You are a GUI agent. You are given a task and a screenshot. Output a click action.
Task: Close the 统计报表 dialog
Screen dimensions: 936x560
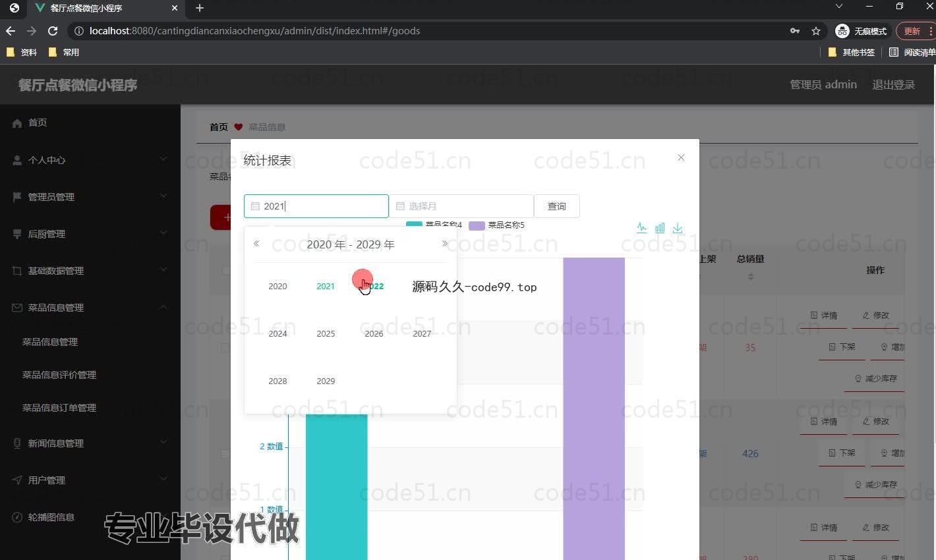coord(681,157)
